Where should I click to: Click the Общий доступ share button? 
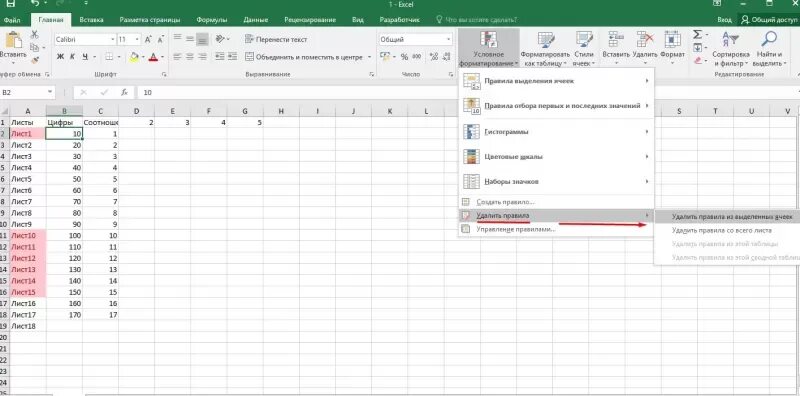pos(768,20)
